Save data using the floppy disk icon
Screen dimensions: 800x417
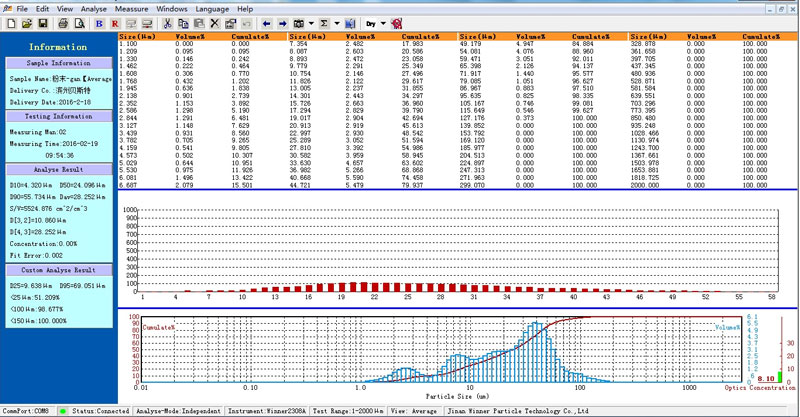coord(43,22)
